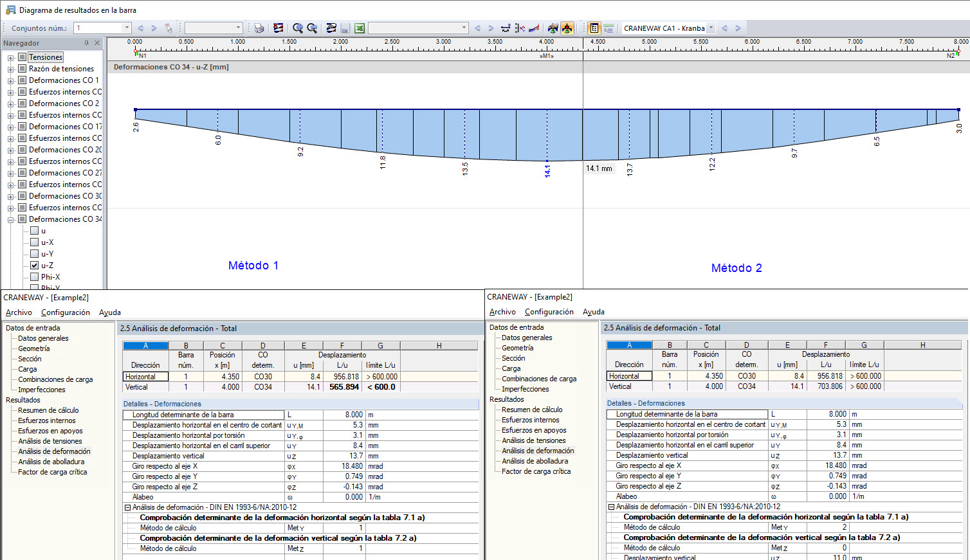
Task: Toggle the results table view icon in the toolbar
Action: tap(594, 28)
